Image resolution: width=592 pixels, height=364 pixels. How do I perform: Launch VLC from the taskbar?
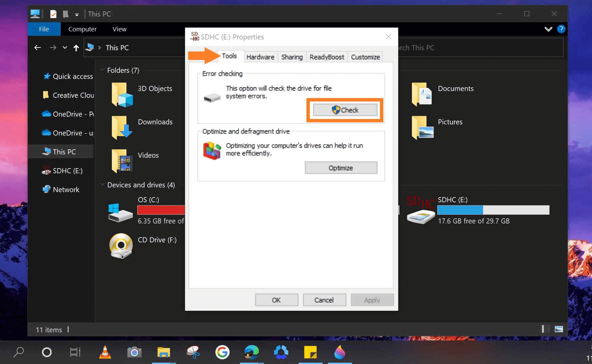click(105, 352)
